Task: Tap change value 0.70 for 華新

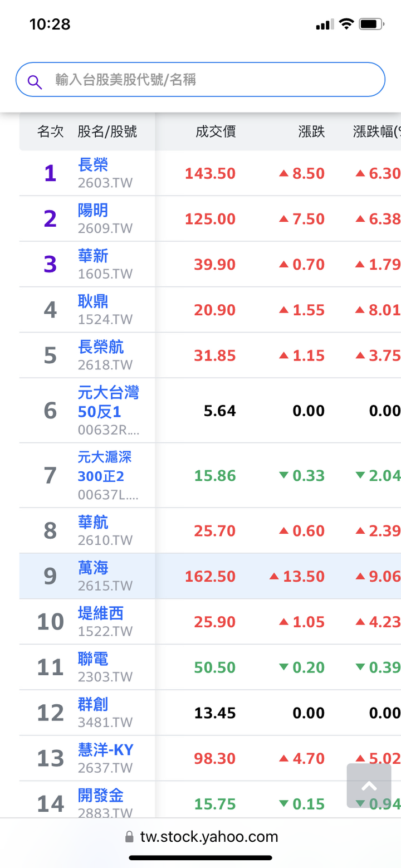Action: (309, 265)
